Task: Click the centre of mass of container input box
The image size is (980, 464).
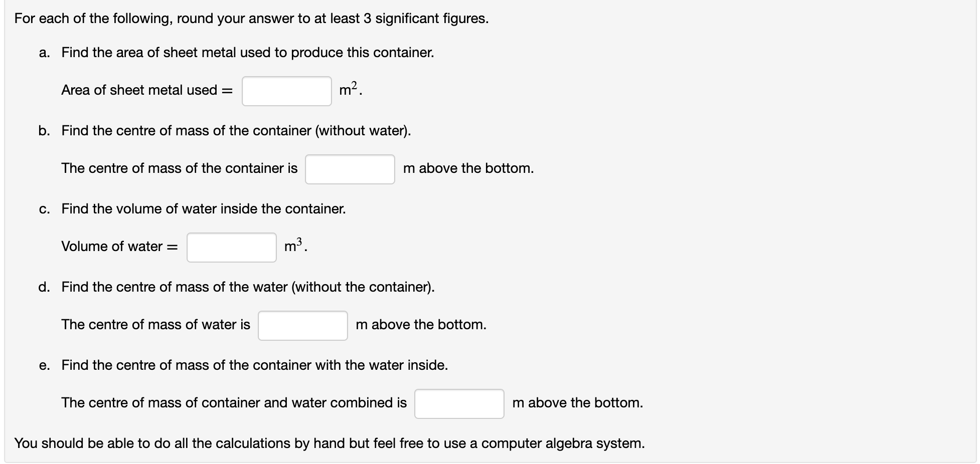Action: [350, 169]
